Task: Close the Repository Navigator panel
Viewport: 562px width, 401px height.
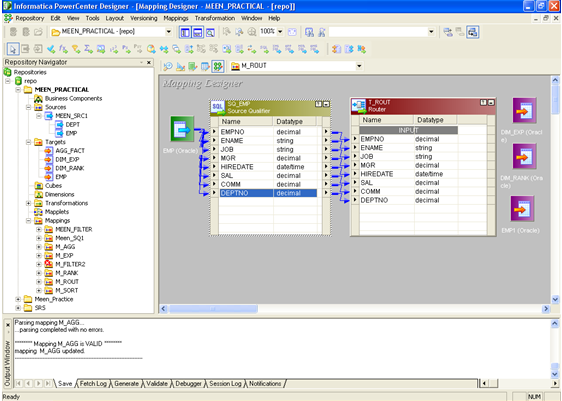Action: (149, 62)
